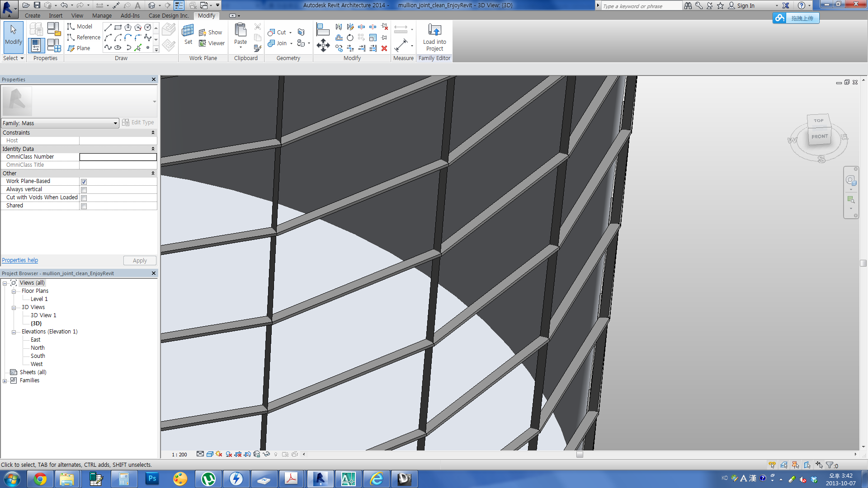Click the horizontal scrollbar thumb below viewport
This screenshot has width=868, height=488.
(580, 455)
